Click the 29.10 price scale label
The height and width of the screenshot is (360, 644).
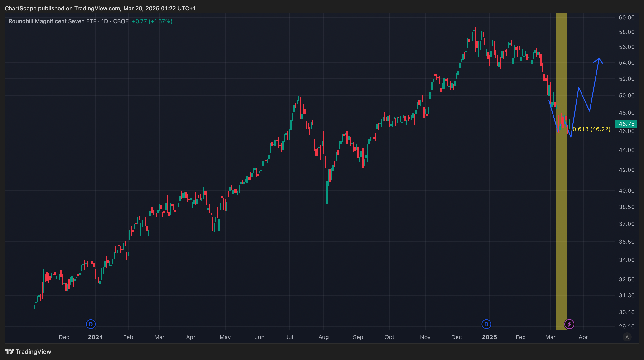[x=626, y=326]
